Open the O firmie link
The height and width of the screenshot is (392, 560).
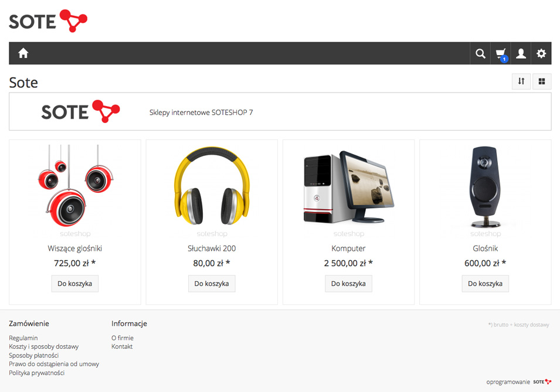123,338
